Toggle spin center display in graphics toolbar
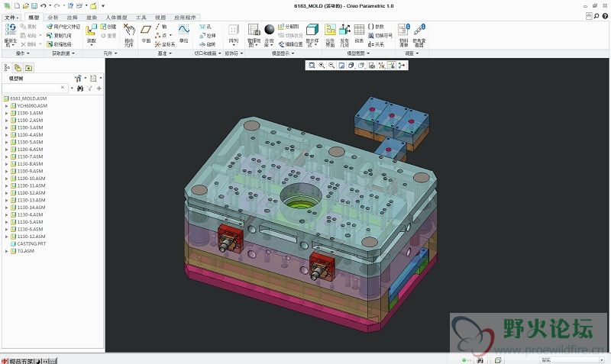 pyautogui.click(x=402, y=66)
